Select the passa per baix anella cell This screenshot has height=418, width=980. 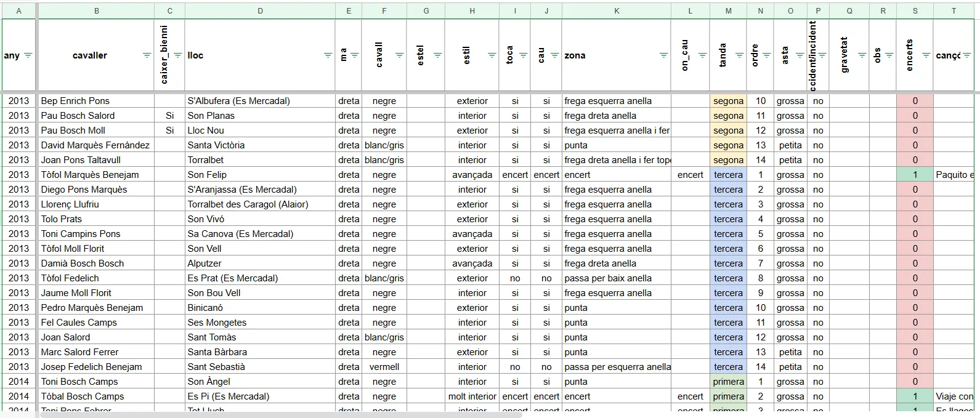click(x=617, y=278)
